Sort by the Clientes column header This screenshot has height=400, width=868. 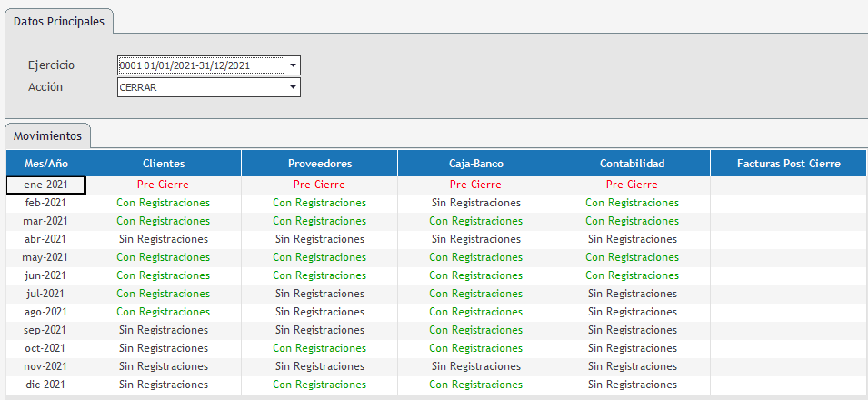[x=164, y=164]
